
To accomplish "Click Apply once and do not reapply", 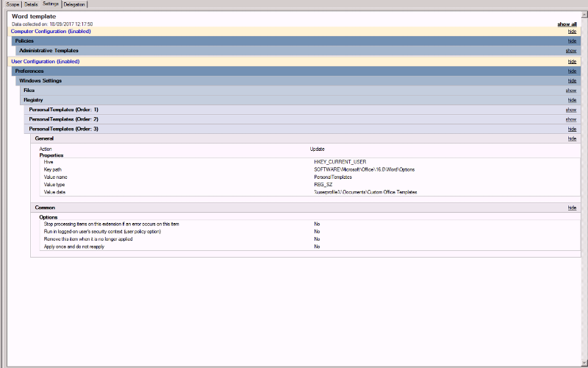I will (x=74, y=247).
